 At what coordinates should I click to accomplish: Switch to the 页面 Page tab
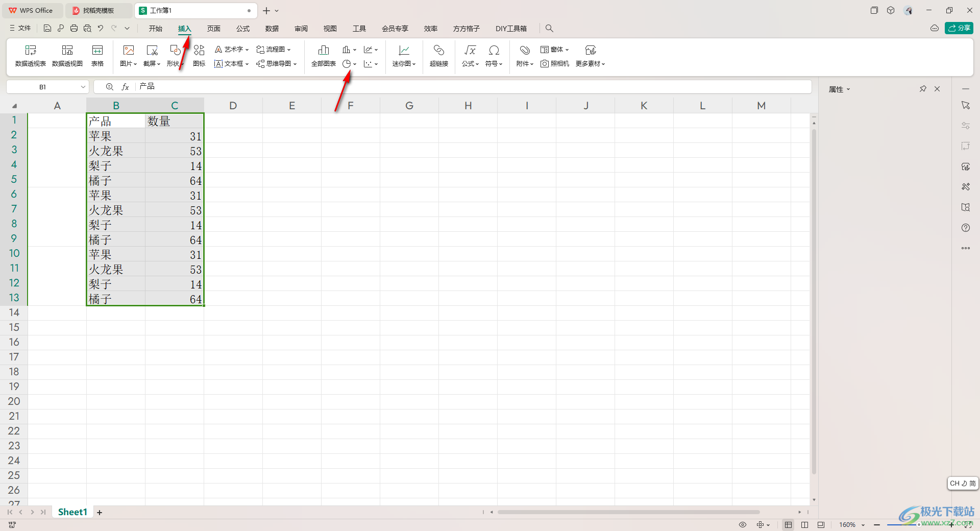(214, 29)
